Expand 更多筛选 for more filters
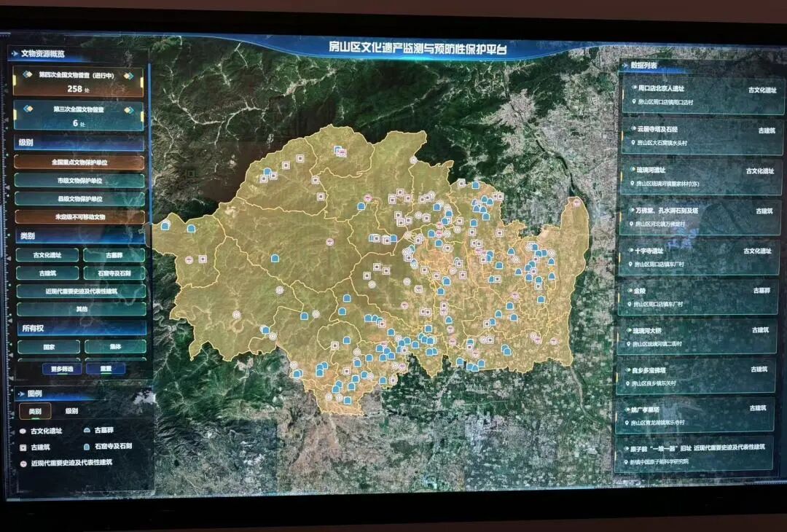 coord(61,369)
